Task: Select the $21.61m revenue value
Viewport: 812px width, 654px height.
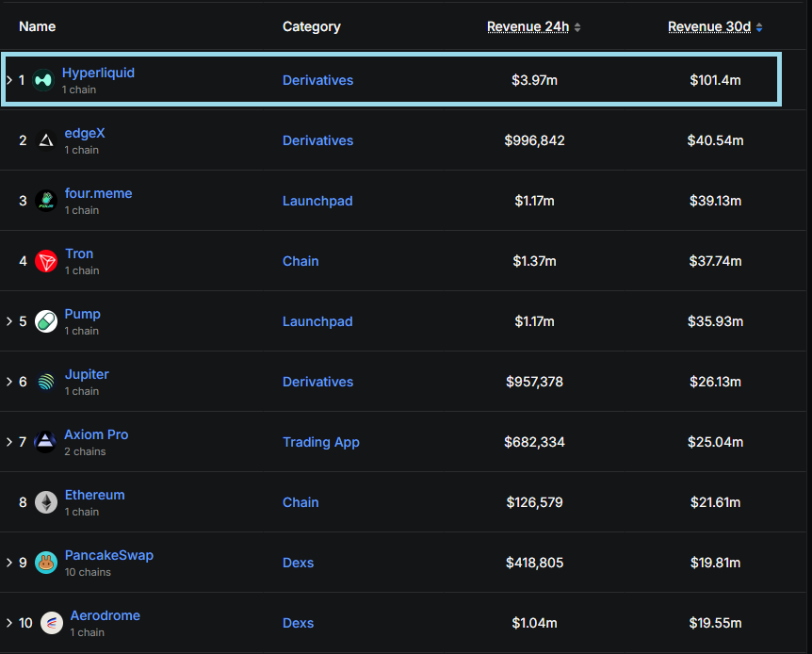Action: pos(715,502)
